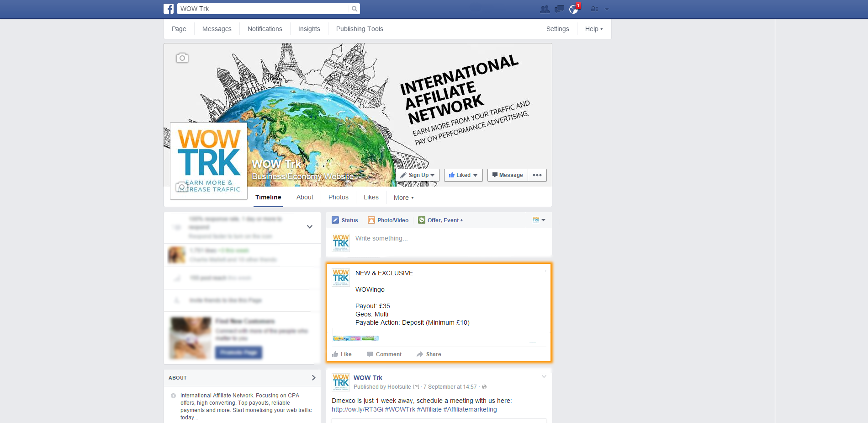Screen dimensions: 868x423
Task: Open post options chevron on Dmexco post
Action: (544, 377)
